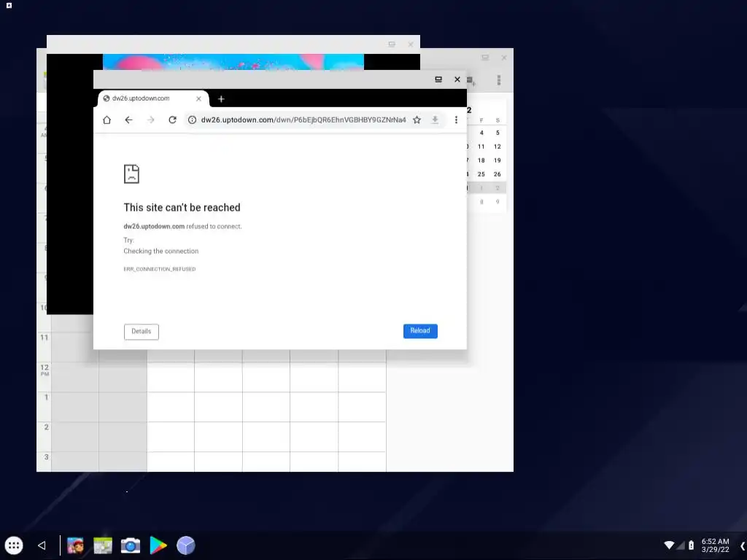Click the download icon in address bar
The height and width of the screenshot is (560, 747).
[435, 120]
